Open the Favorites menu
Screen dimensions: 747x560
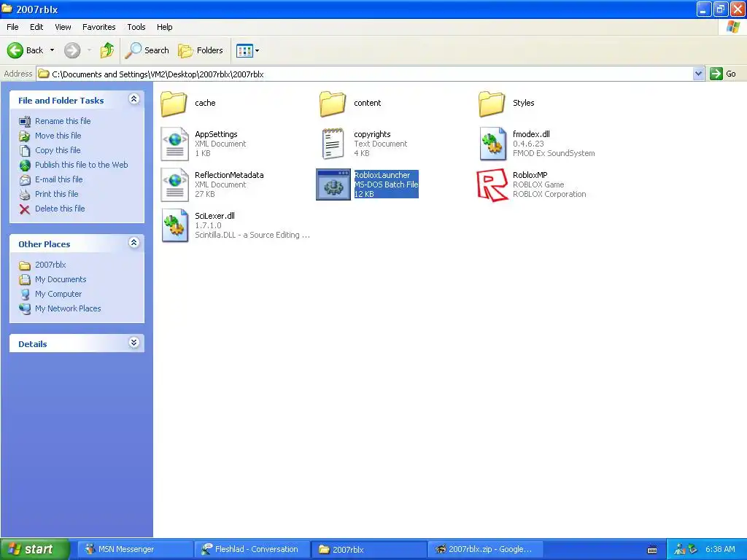98,27
